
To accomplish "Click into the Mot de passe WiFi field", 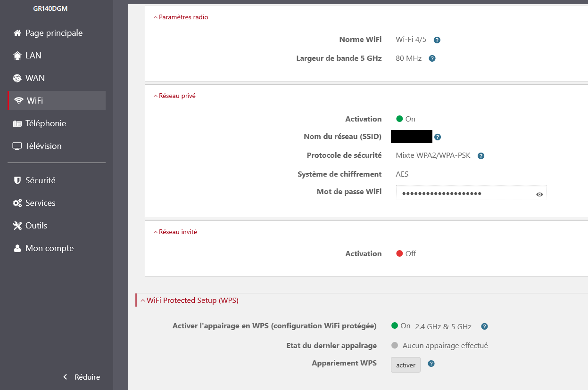I will coord(464,194).
